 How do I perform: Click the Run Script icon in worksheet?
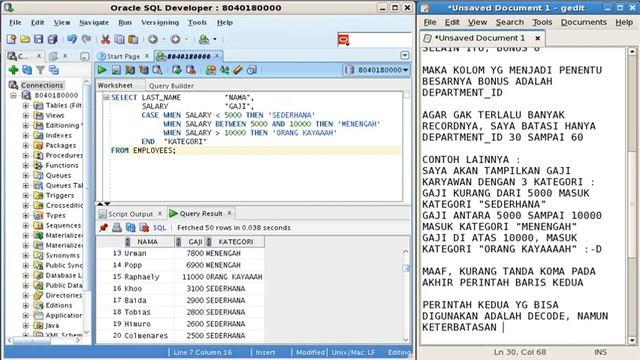click(116, 70)
